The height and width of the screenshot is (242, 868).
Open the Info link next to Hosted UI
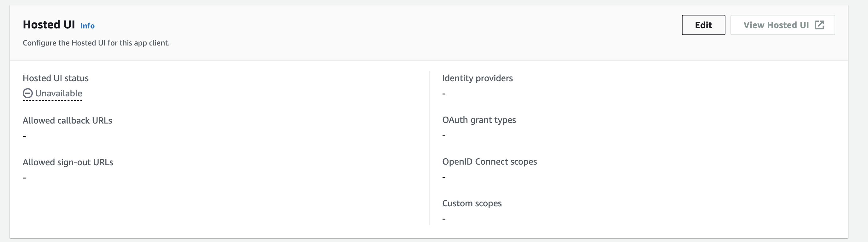87,26
